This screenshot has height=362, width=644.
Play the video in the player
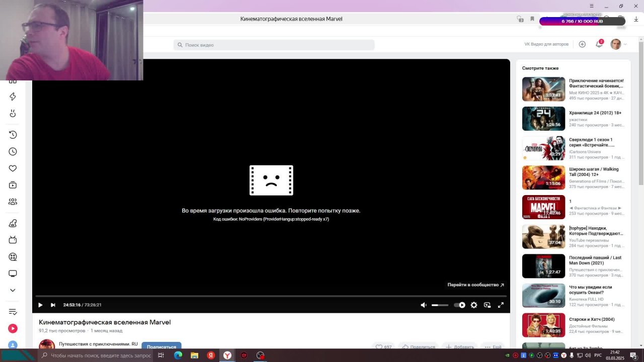click(x=40, y=305)
